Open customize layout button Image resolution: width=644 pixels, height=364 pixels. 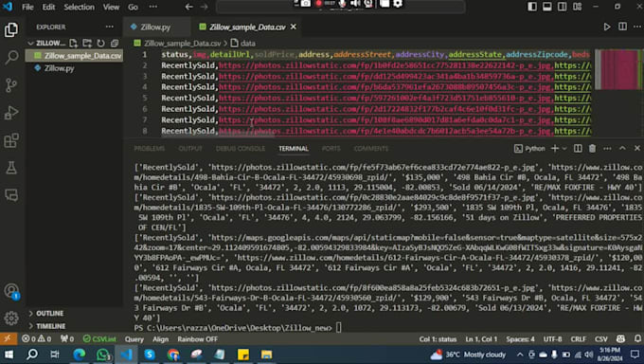click(x=578, y=7)
